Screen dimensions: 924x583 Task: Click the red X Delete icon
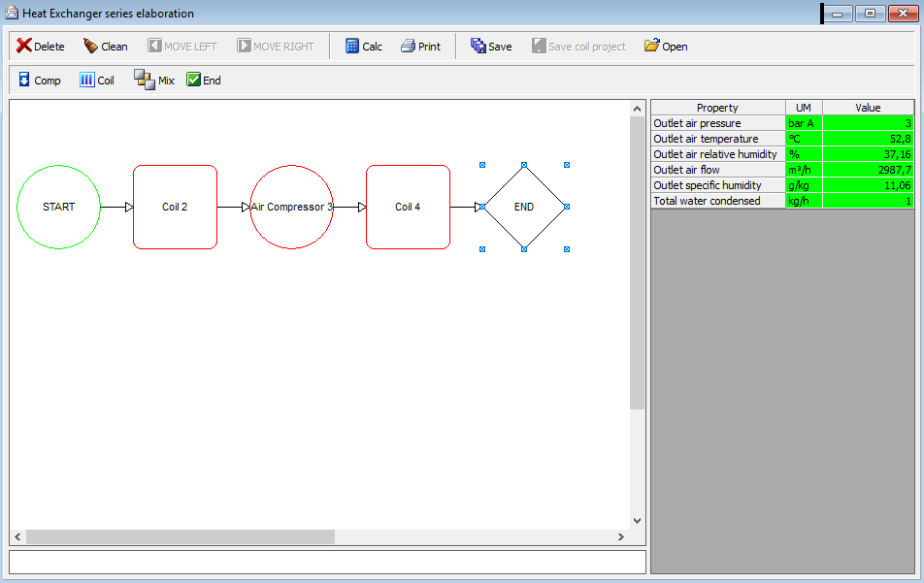coord(24,46)
